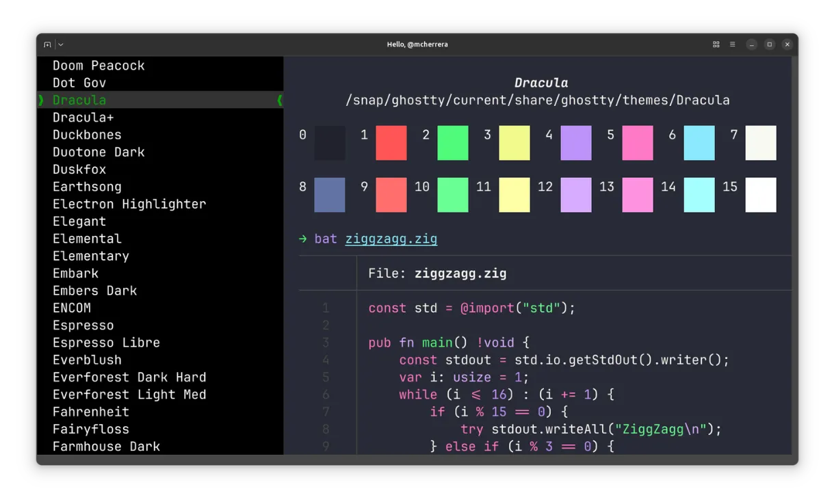Screen dimensions: 834x504
Task: Click the white color swatch numbered 15
Action: tap(760, 195)
